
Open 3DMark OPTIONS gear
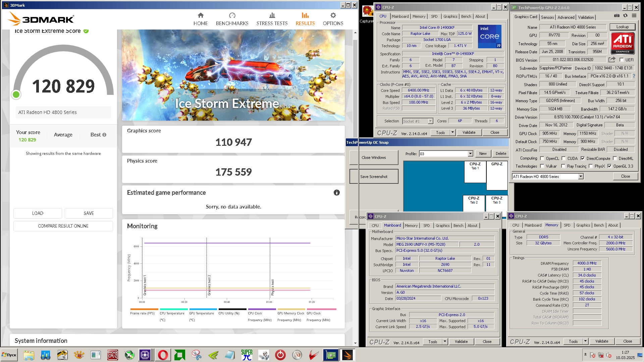(333, 19)
